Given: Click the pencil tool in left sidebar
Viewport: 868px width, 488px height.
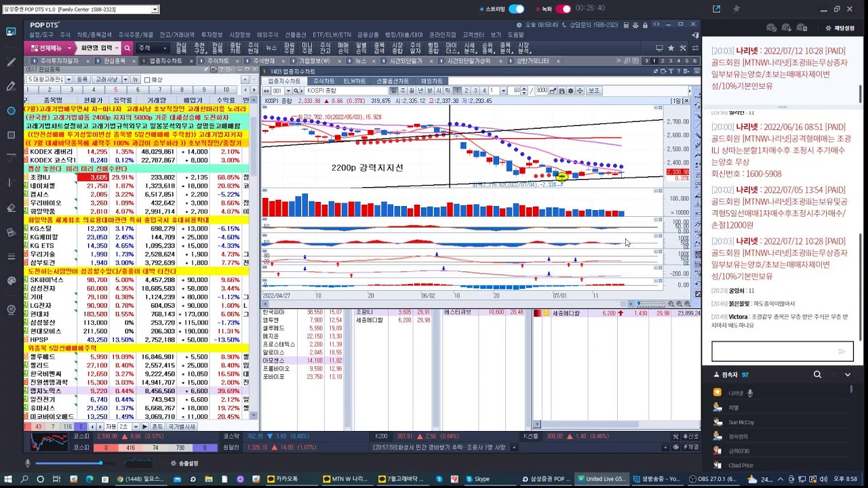Looking at the screenshot, I should pyautogui.click(x=11, y=86).
